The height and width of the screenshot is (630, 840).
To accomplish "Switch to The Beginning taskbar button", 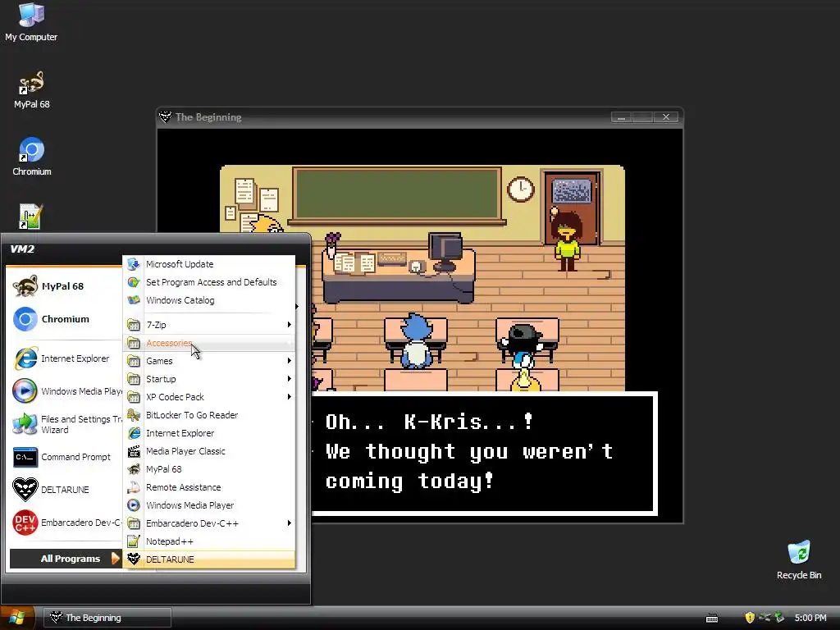I will coord(107,618).
